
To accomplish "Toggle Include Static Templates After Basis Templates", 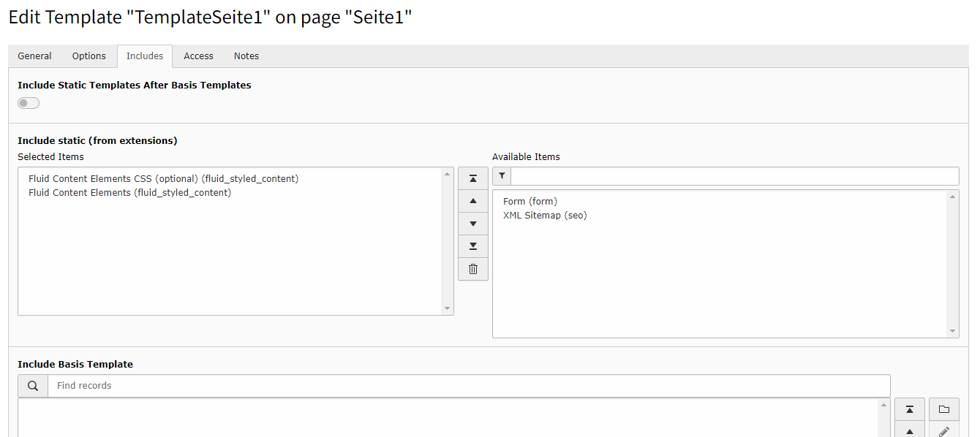I will tap(29, 103).
